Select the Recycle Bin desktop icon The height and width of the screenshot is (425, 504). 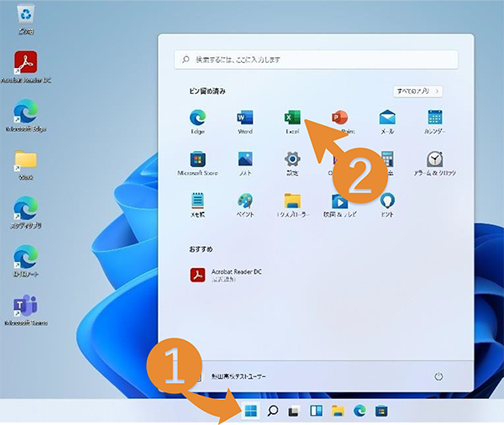(x=26, y=19)
